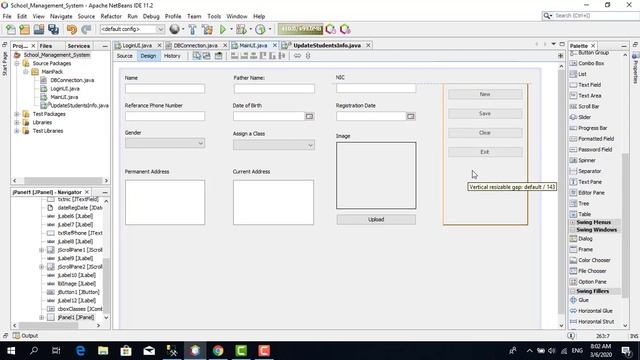Click the Preview Design icon
The height and width of the screenshot is (360, 640).
point(219,56)
